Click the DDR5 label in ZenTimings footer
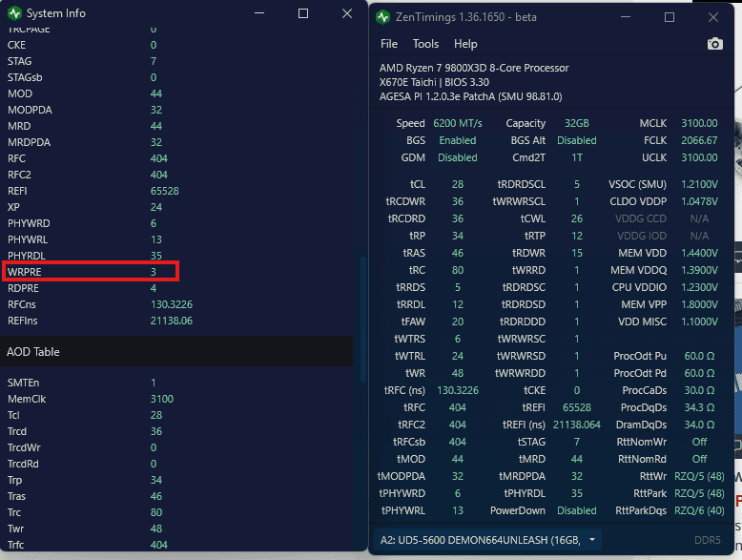This screenshot has height=560, width=742. click(707, 540)
